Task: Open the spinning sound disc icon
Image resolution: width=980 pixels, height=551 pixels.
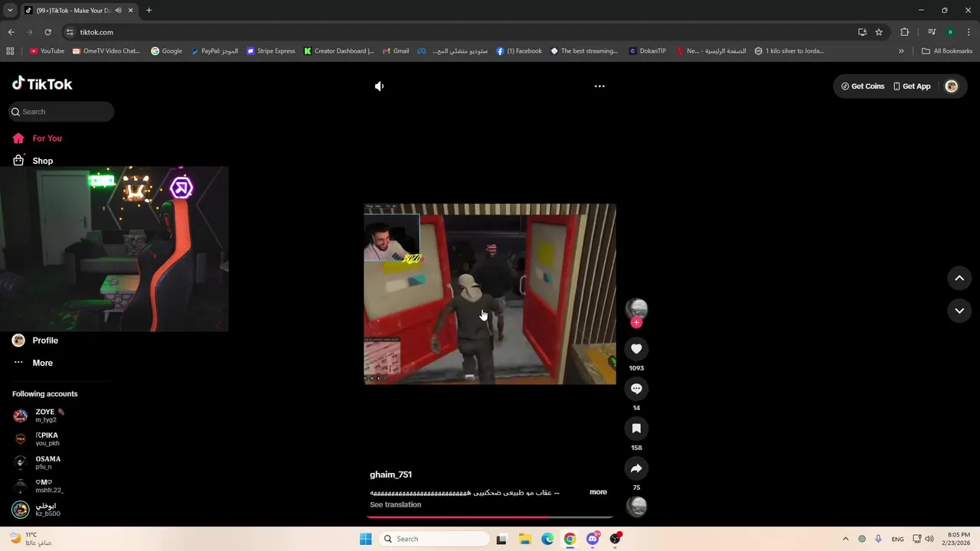Action: (636, 507)
